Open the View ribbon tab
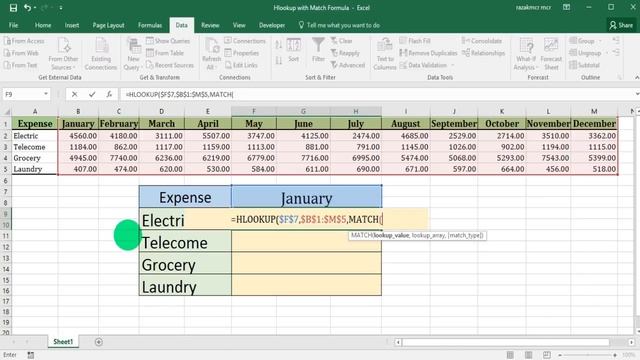The height and width of the screenshot is (360, 640). [239, 25]
